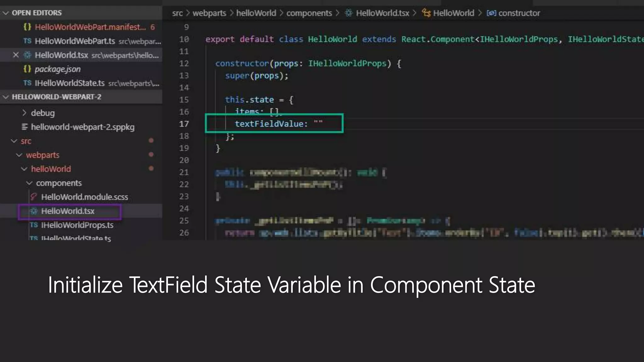
Task: Click the React icon of HelloWorld.tsx in open editors
Action: point(27,55)
